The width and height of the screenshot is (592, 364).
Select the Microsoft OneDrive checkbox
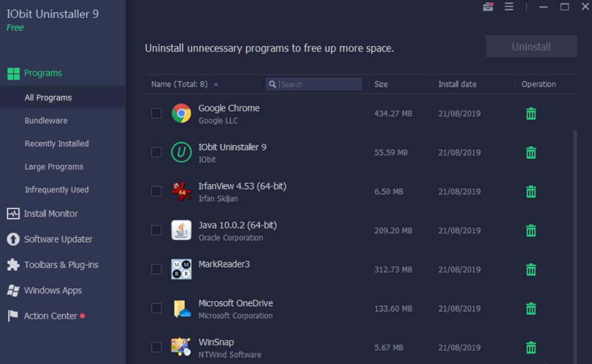coord(156,308)
